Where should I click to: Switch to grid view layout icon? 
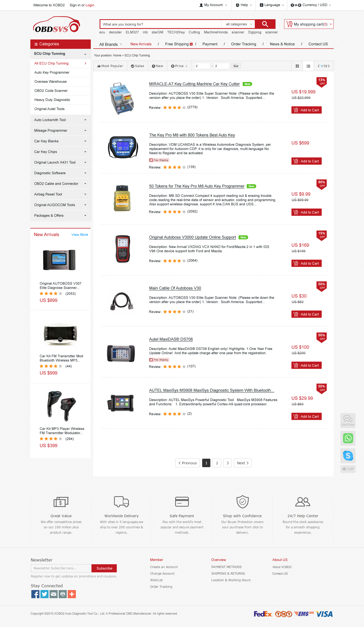pyautogui.click(x=297, y=66)
